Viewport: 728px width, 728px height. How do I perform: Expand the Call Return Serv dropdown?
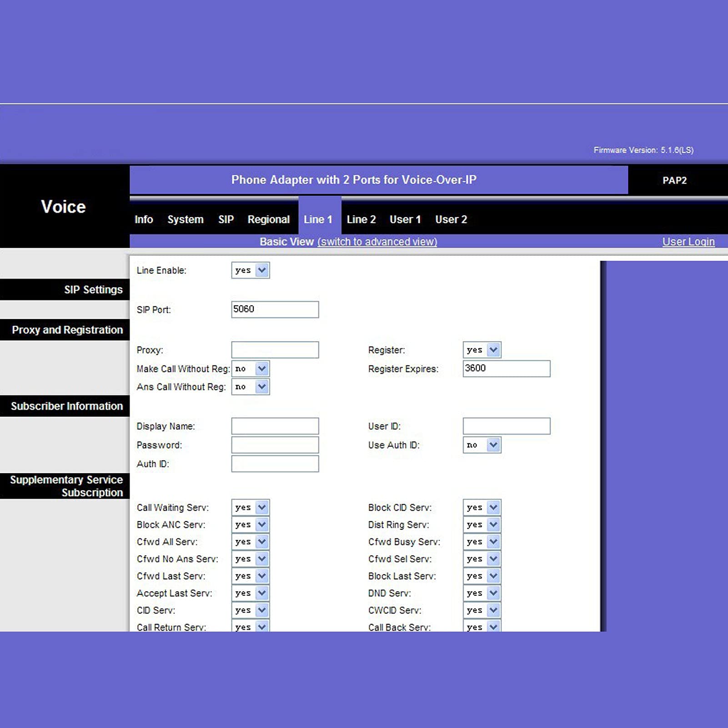click(251, 626)
